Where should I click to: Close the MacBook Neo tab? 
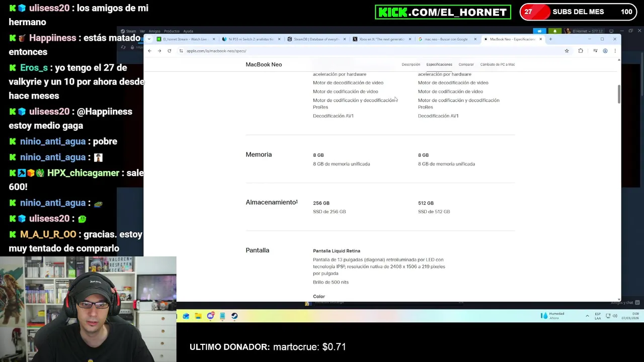tap(541, 39)
